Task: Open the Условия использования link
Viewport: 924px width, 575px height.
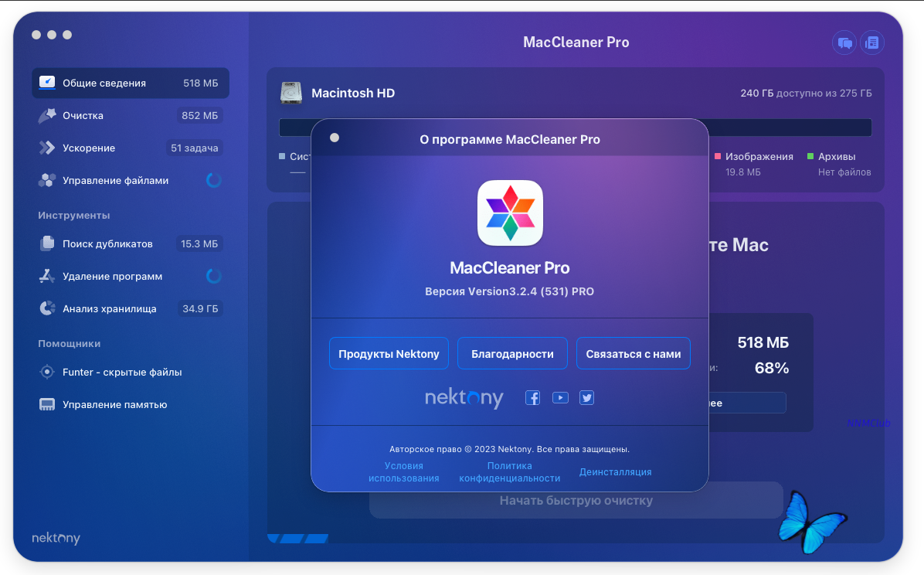Action: click(403, 471)
